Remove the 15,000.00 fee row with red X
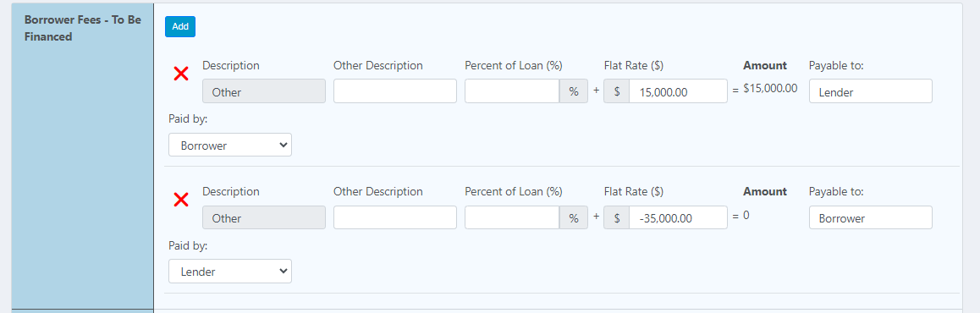The height and width of the screenshot is (313, 980). coord(180,74)
